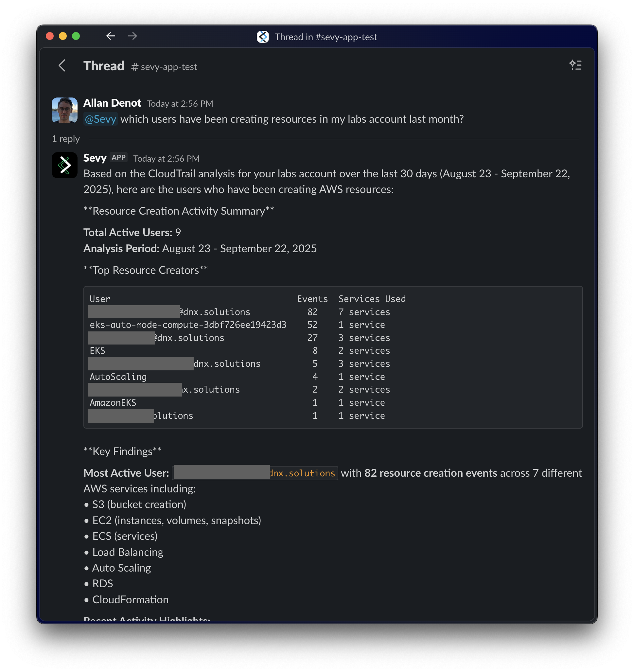Click the Allan Denot sender name
The width and height of the screenshot is (634, 672).
point(112,103)
